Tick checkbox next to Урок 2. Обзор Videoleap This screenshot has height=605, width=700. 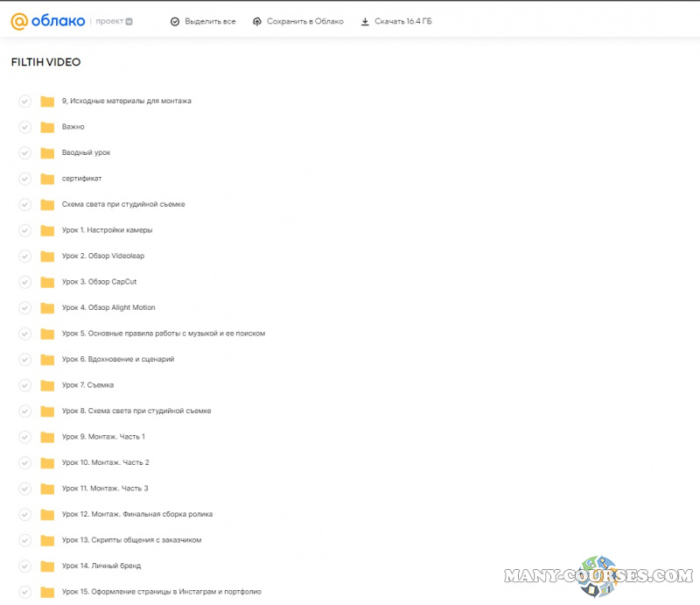pos(24,257)
